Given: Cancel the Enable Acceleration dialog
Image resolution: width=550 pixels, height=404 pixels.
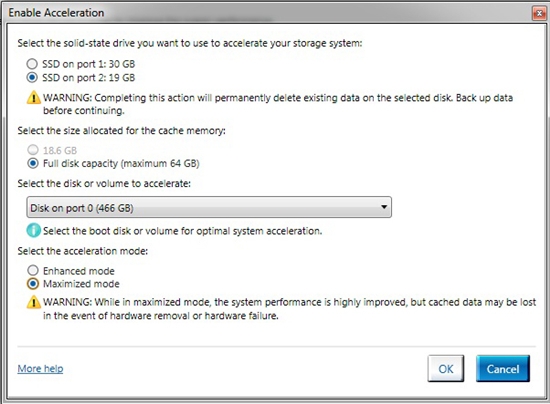Looking at the screenshot, I should pos(503,369).
